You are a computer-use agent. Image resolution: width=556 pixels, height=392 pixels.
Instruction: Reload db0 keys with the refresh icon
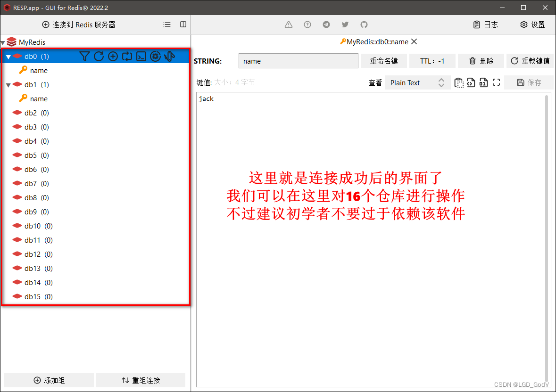(99, 57)
